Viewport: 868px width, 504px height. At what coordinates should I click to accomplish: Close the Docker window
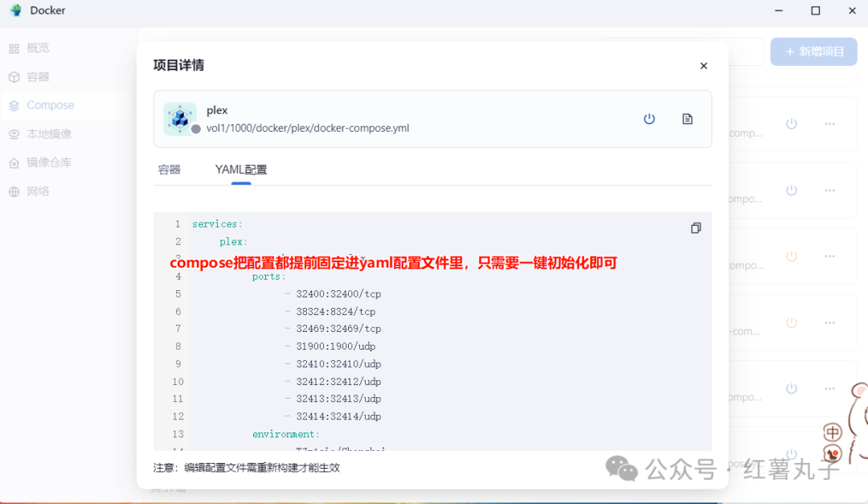click(852, 10)
